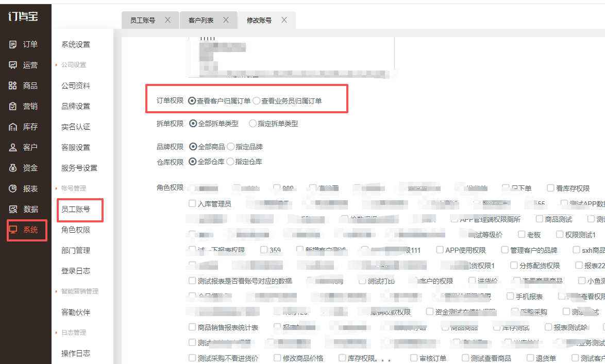
Task: Check the APP使用权限 checkbox
Action: pos(440,250)
